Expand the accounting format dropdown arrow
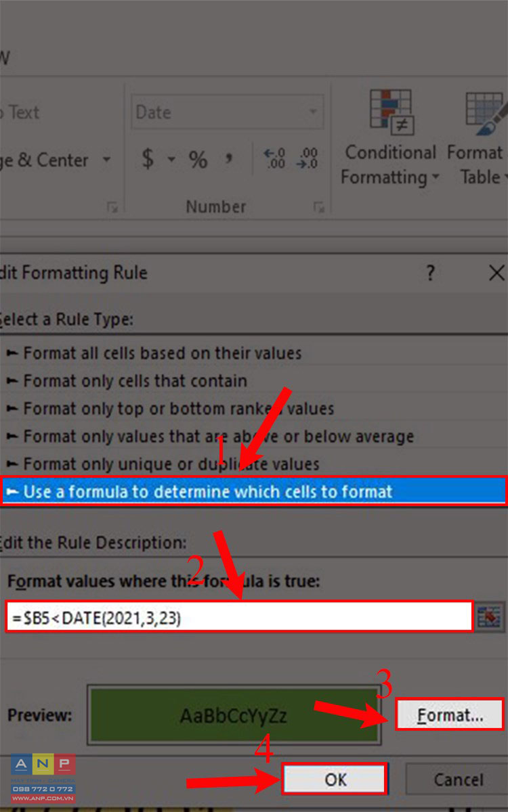The height and width of the screenshot is (812, 508). (x=171, y=160)
